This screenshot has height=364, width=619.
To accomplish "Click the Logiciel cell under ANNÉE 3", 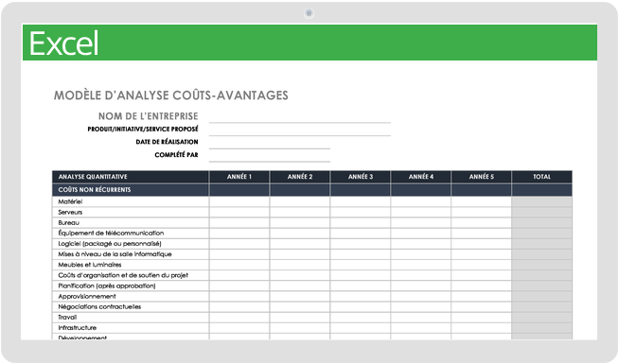I will pos(361,244).
